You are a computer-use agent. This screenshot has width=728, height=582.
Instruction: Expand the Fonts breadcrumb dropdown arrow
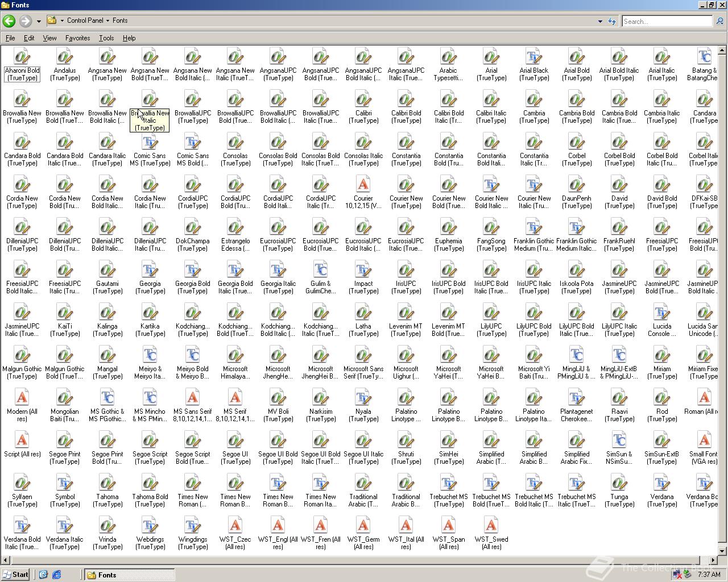tap(107, 21)
